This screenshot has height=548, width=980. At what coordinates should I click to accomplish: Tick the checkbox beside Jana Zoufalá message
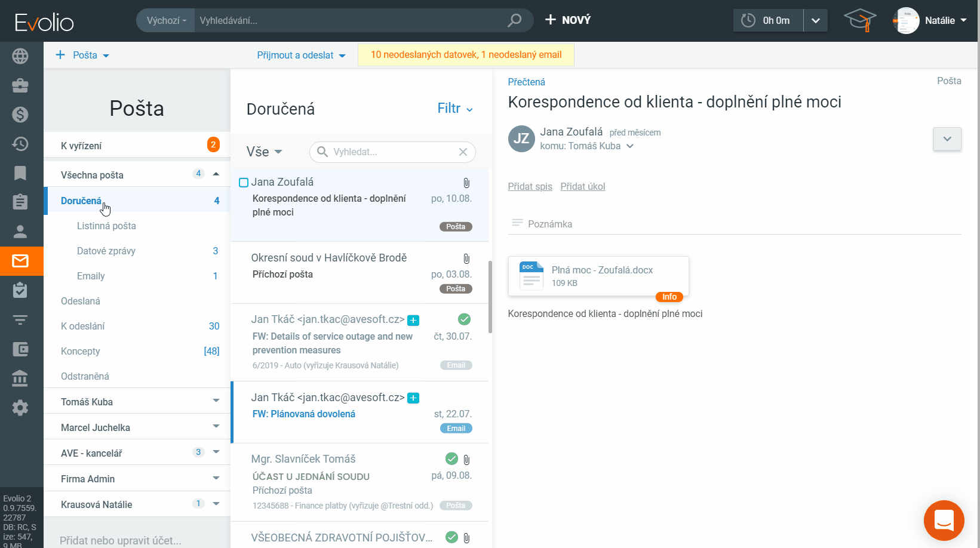244,183
